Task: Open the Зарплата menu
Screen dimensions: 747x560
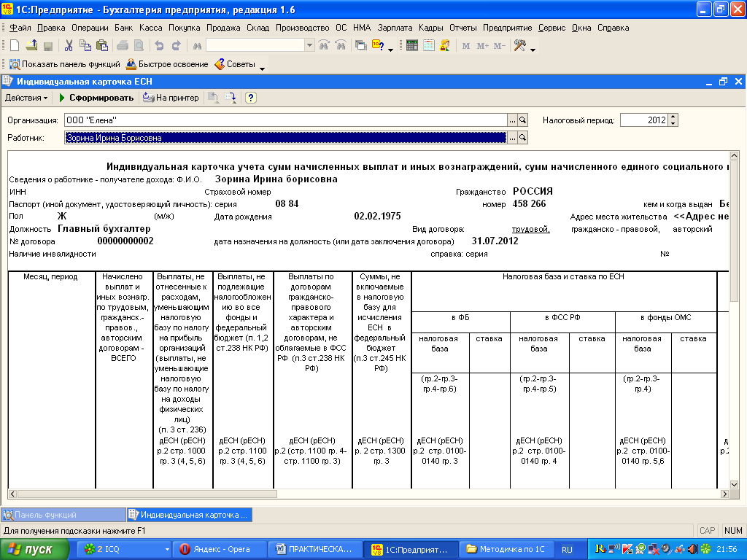Action: 395,28
